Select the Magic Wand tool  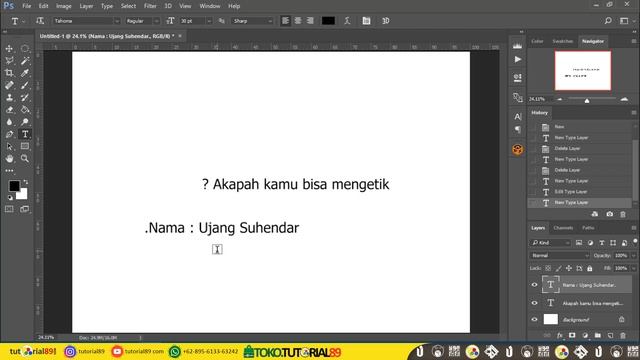[25, 61]
